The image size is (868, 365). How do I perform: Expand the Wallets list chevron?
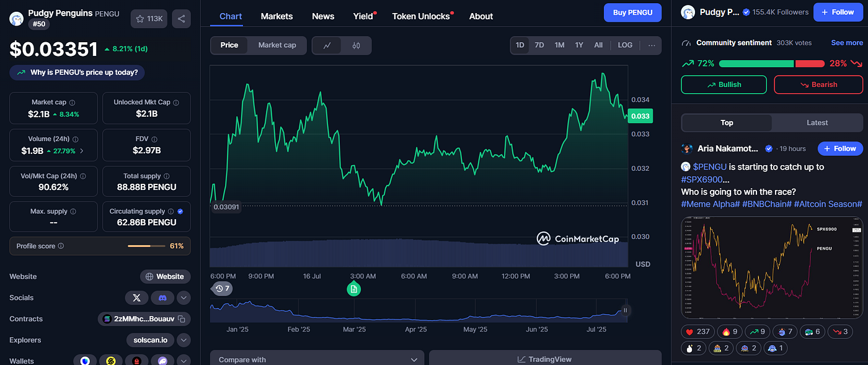(x=184, y=361)
